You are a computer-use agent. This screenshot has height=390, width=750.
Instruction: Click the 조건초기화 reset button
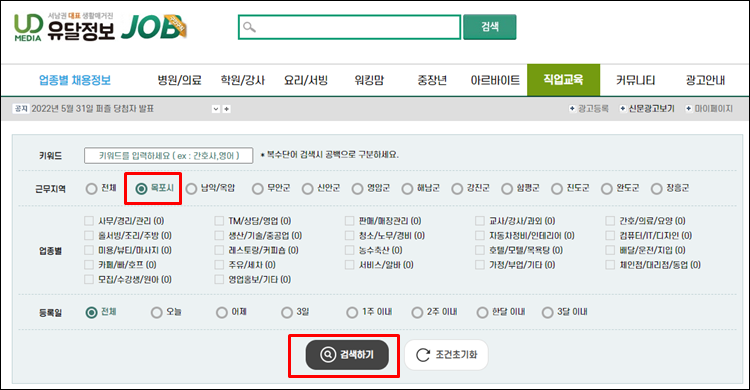click(x=446, y=355)
